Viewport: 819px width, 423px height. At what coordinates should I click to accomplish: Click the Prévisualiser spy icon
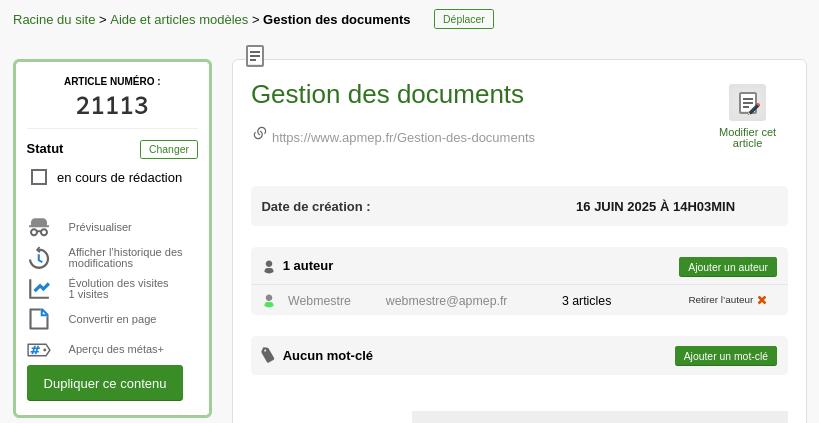pyautogui.click(x=39, y=227)
